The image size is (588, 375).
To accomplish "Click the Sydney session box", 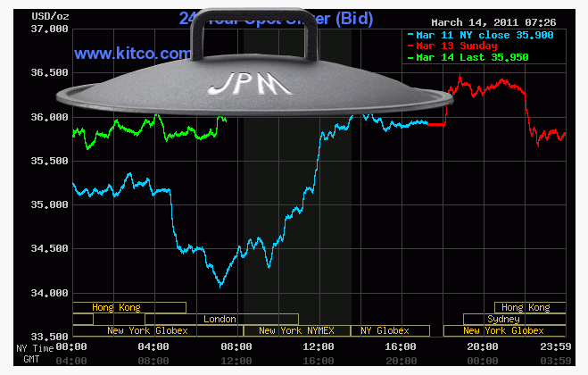I will (515, 319).
